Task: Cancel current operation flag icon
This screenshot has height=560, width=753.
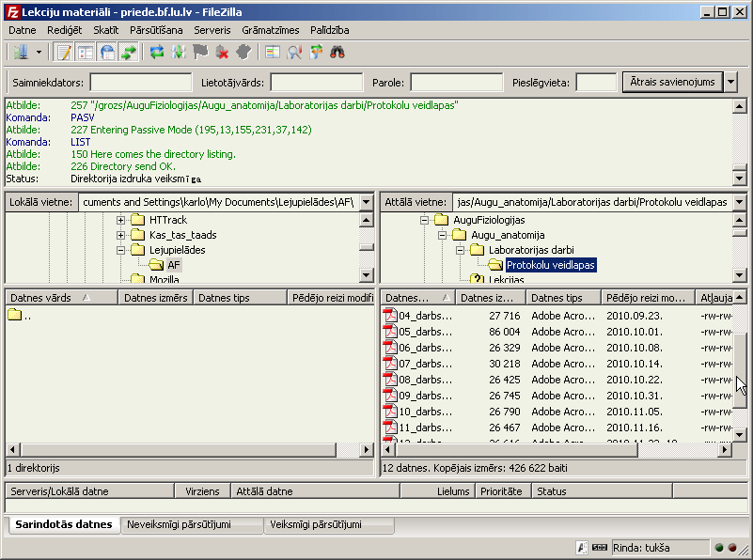Action: coord(200,52)
